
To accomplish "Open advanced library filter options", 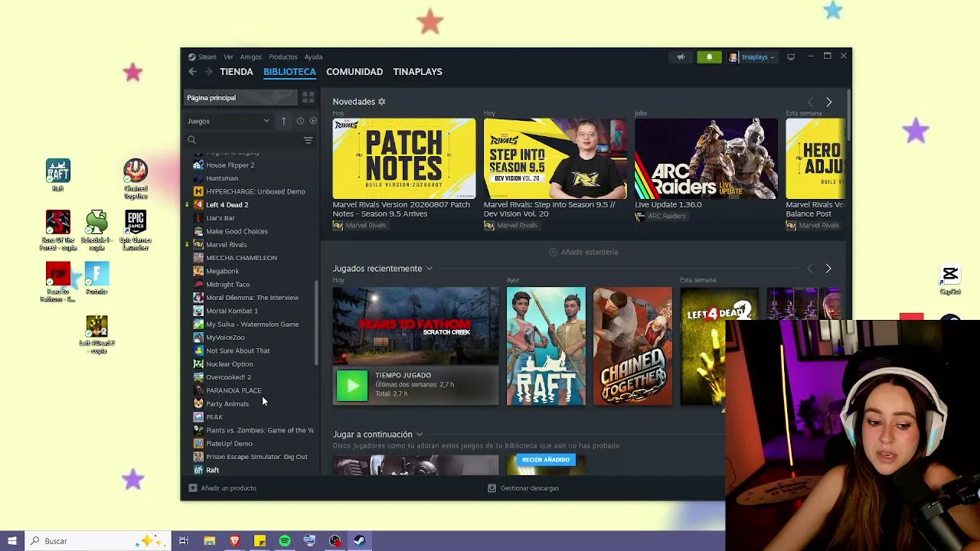I will (308, 140).
